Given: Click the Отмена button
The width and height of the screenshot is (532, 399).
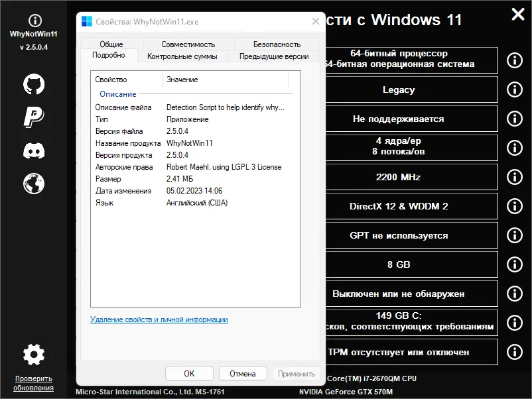Looking at the screenshot, I should [x=243, y=374].
